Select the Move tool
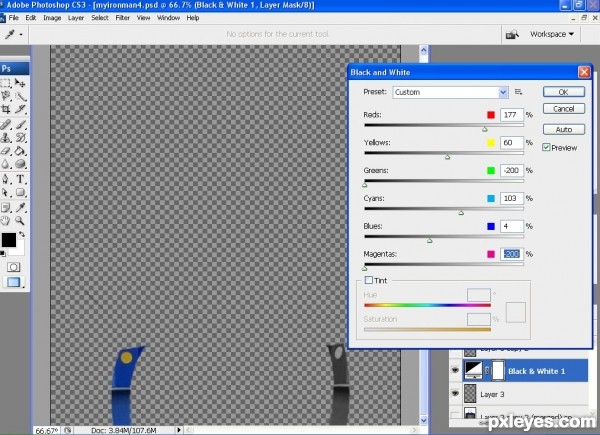This screenshot has width=600, height=435. tap(20, 83)
